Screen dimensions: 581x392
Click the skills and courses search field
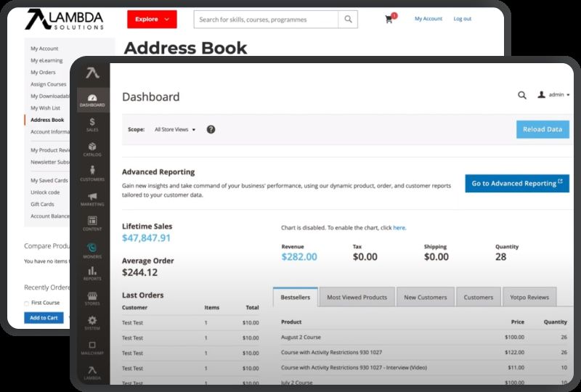tap(267, 20)
